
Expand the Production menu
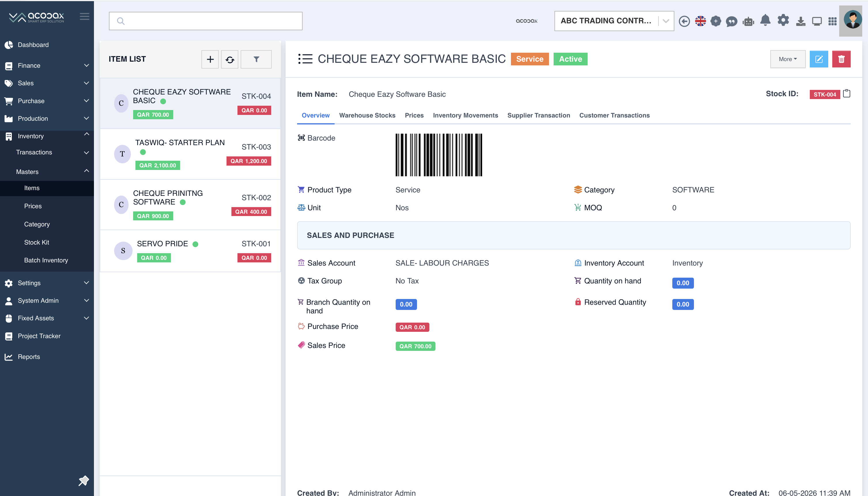pyautogui.click(x=47, y=119)
